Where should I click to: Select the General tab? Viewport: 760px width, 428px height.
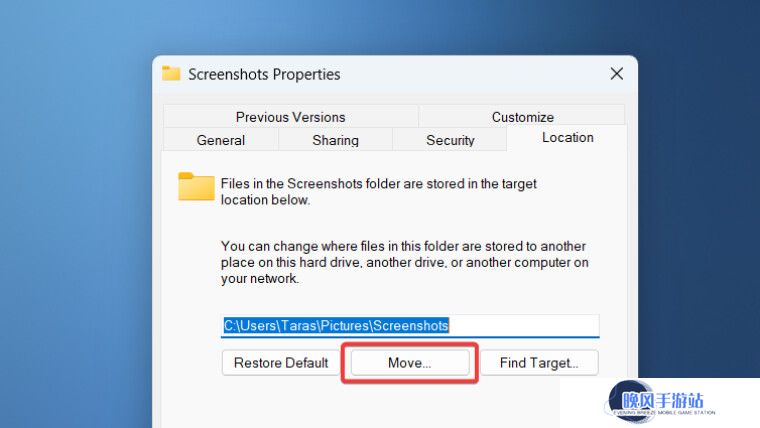tap(221, 140)
